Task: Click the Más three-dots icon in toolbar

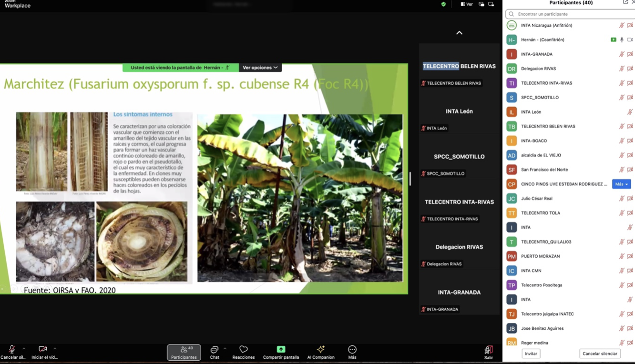Action: [352, 350]
